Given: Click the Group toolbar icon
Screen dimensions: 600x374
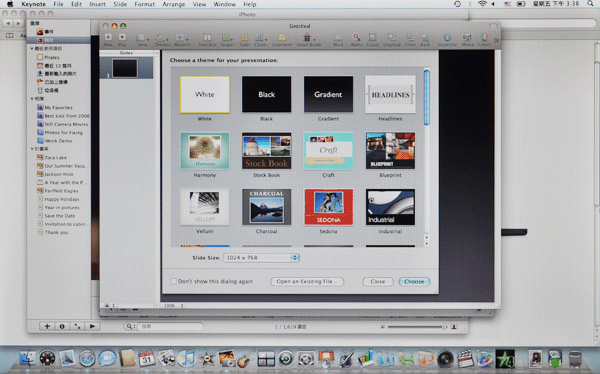Looking at the screenshot, I should pos(372,38).
